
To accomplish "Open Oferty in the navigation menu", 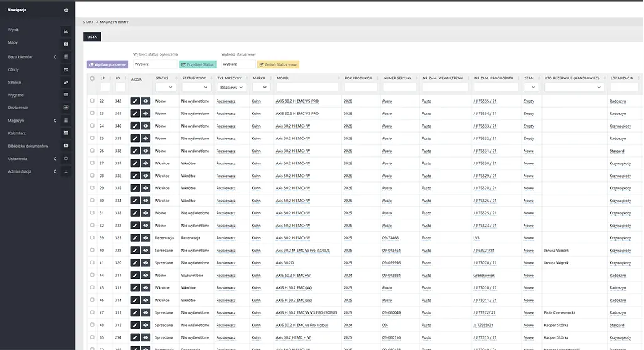I will click(14, 69).
